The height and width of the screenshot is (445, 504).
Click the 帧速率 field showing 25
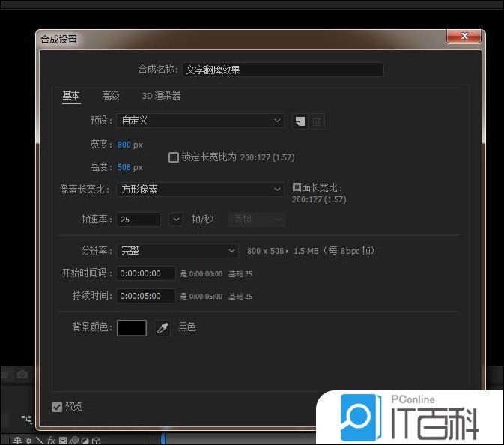tap(139, 220)
